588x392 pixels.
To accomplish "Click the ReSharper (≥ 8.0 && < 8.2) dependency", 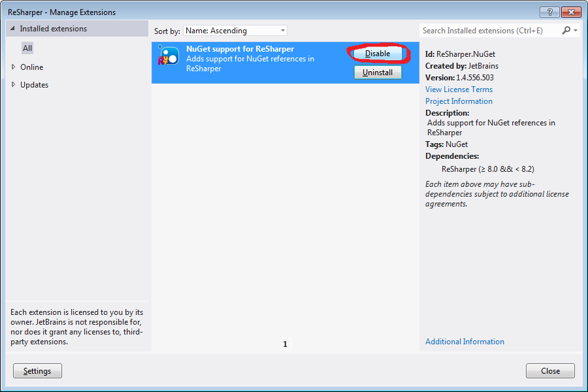I will pyautogui.click(x=488, y=169).
